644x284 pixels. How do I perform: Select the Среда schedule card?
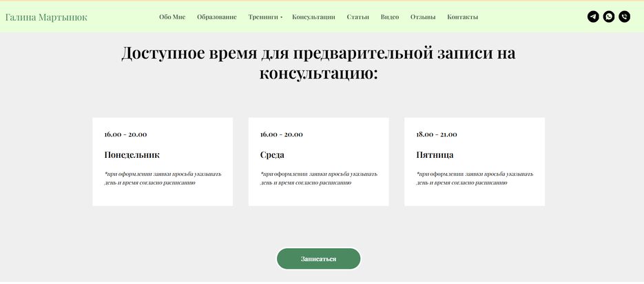(x=318, y=161)
